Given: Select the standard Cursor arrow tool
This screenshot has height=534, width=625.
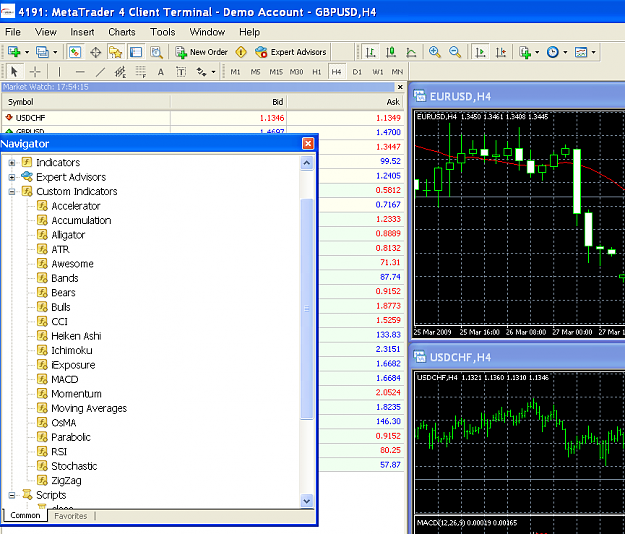Looking at the screenshot, I should point(14,72).
